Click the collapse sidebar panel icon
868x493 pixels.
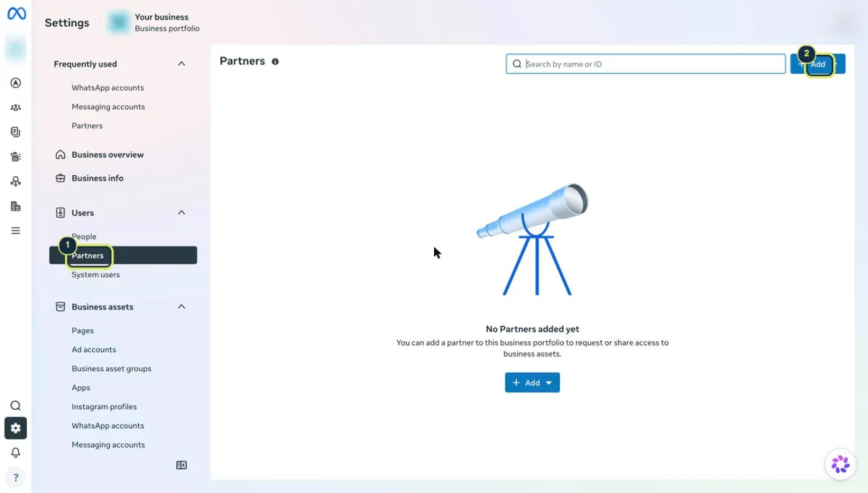182,466
